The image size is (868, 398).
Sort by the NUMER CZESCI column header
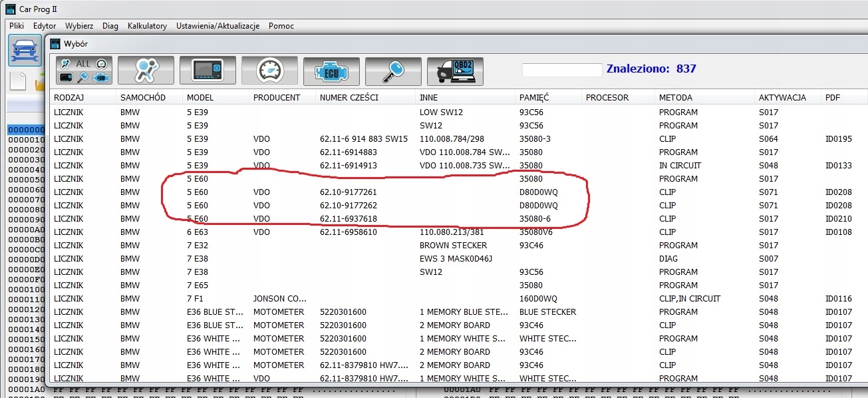tap(366, 97)
